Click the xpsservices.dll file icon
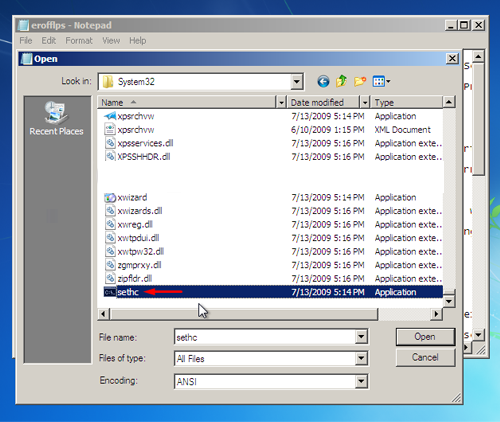The image size is (500, 422). (110, 143)
